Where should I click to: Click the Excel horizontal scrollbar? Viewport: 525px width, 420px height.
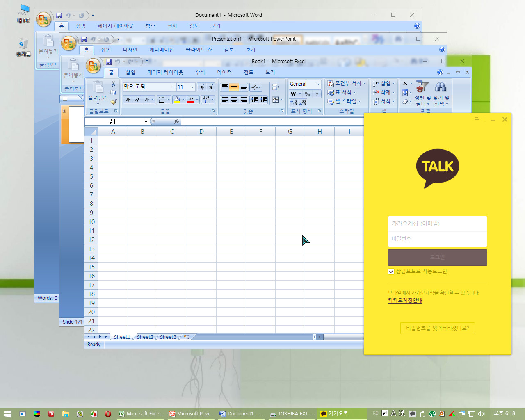click(343, 337)
